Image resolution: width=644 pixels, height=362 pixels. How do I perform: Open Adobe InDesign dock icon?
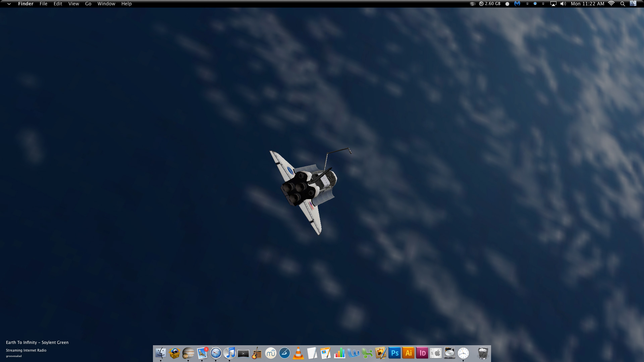(x=422, y=353)
